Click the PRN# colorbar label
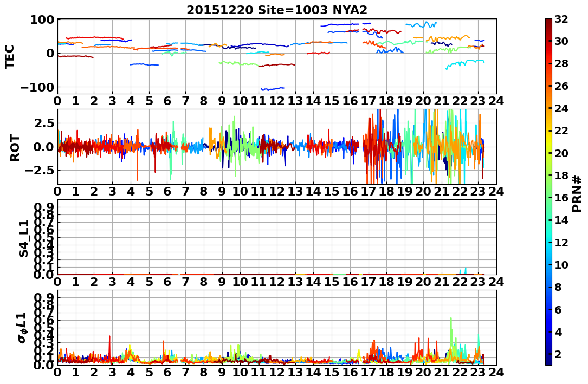This screenshot has width=588, height=384. (577, 193)
